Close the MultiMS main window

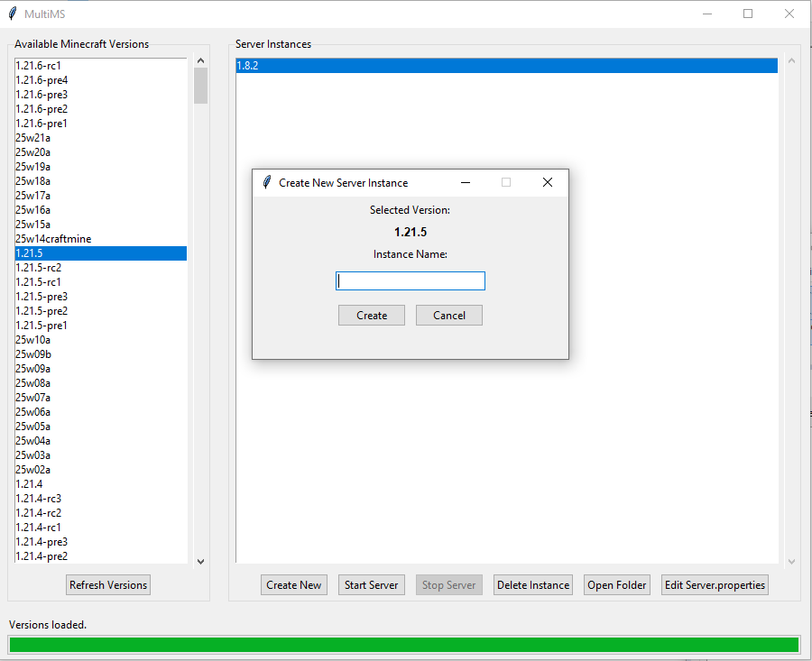[789, 14]
